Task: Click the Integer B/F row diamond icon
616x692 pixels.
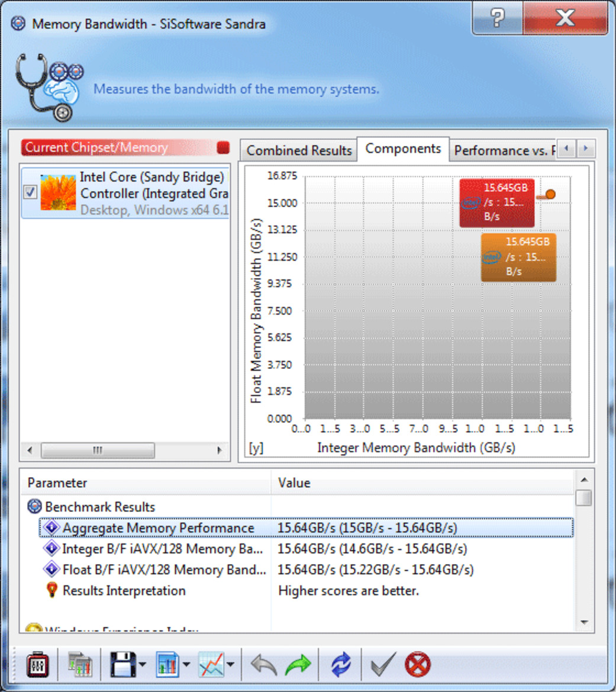Action: point(51,548)
